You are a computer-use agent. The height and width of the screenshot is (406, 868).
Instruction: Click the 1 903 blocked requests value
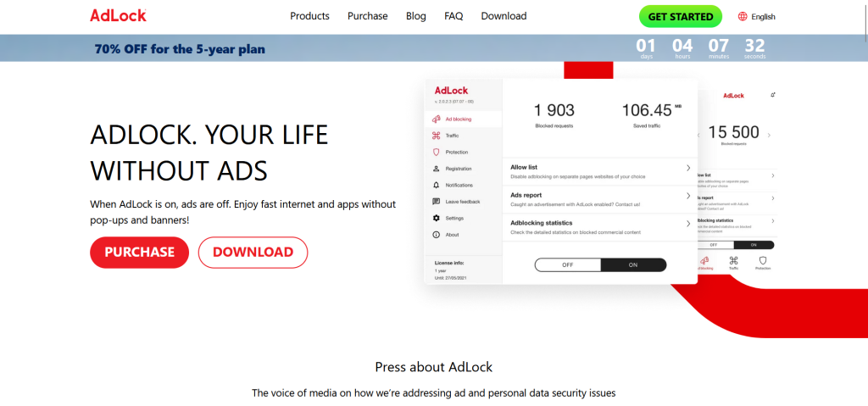coord(554,110)
